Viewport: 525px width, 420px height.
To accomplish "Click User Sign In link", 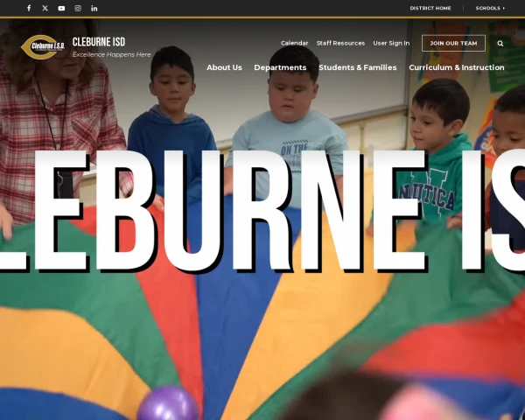I will pos(391,43).
